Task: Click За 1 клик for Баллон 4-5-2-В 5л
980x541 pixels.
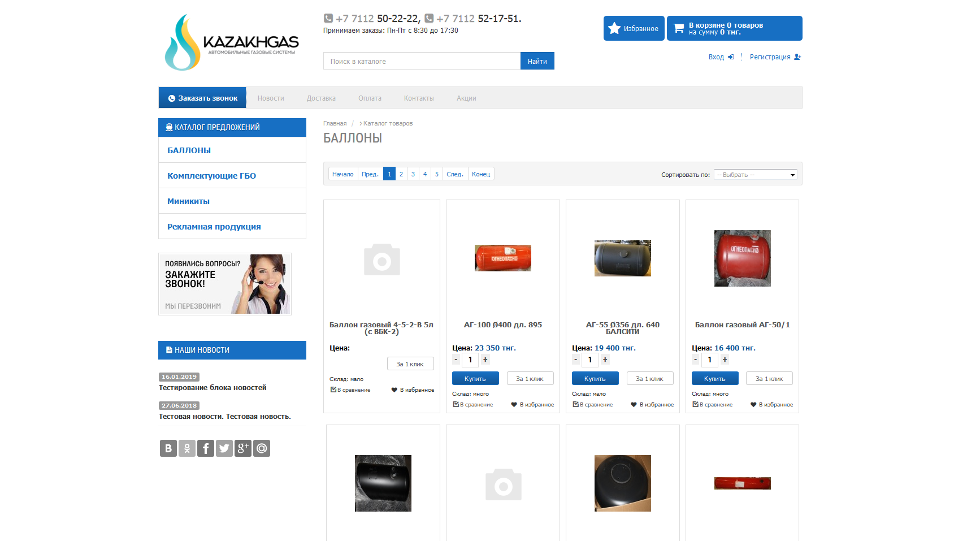Action: pos(410,364)
